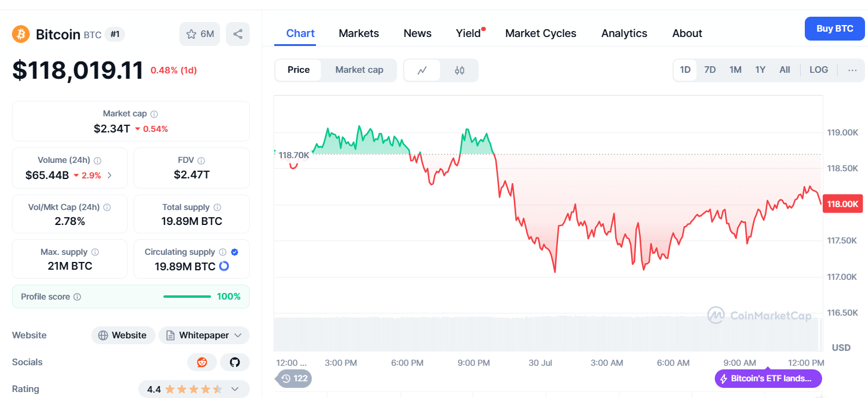Open the News tab
868x398 pixels.
(417, 33)
